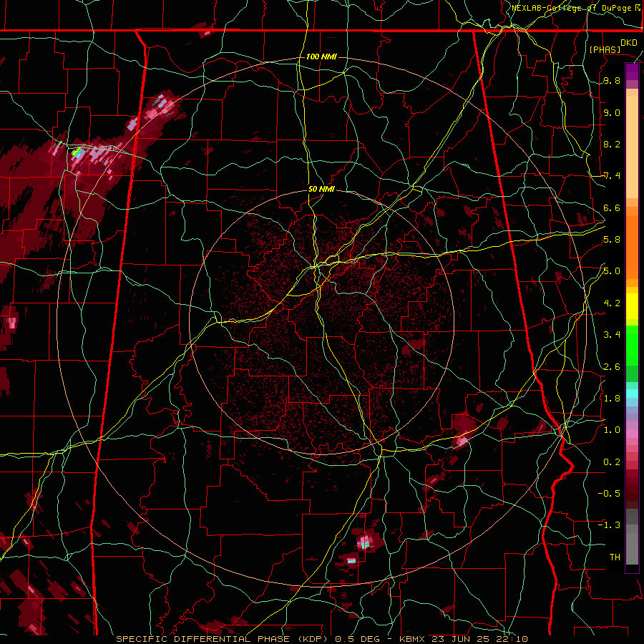
Task: Click the 5.8 scale value
Action: (612, 240)
